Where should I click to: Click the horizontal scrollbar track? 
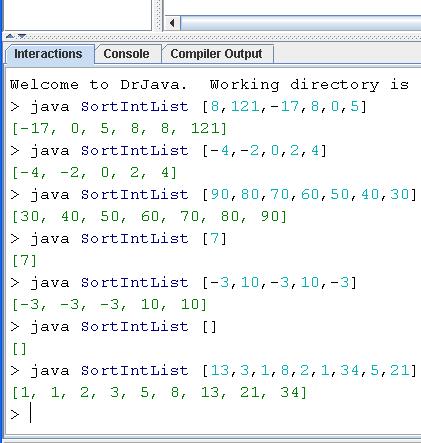[301, 23]
